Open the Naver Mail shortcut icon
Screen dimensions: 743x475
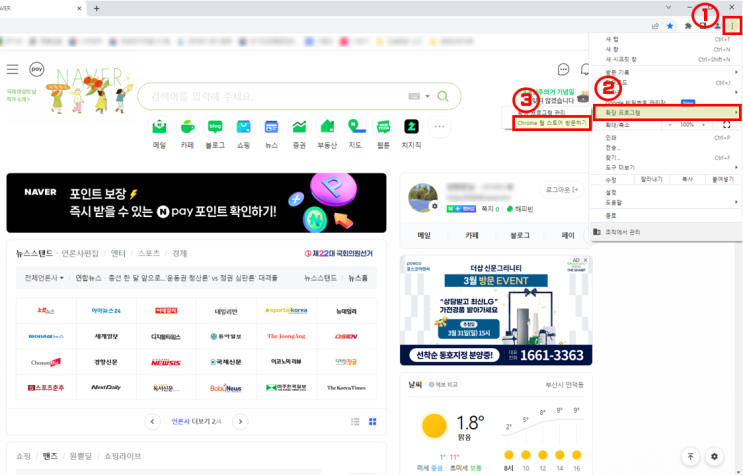(x=159, y=127)
